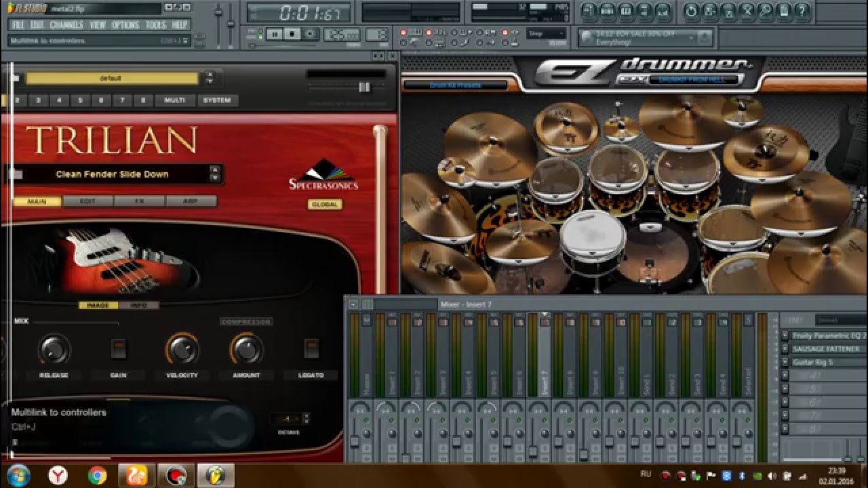Step the default patch up arrow

(210, 74)
